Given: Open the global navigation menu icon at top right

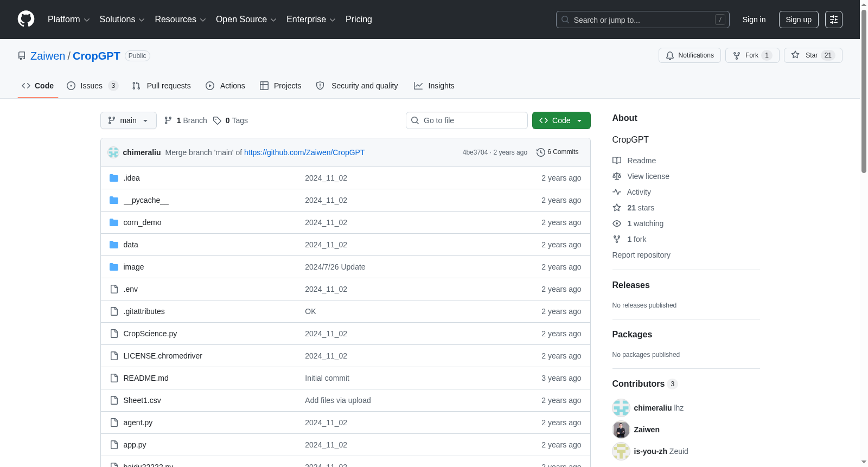Looking at the screenshot, I should pos(834,20).
